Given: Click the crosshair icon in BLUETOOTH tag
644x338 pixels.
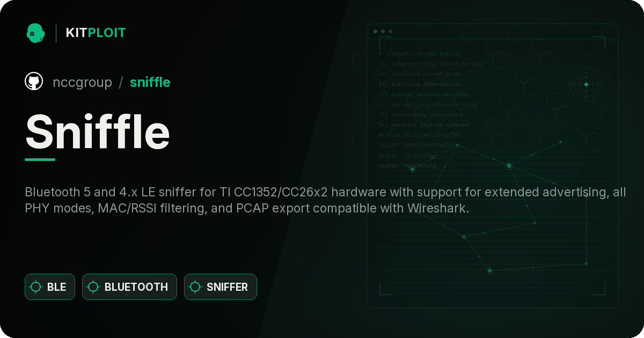Looking at the screenshot, I should click(x=93, y=287).
